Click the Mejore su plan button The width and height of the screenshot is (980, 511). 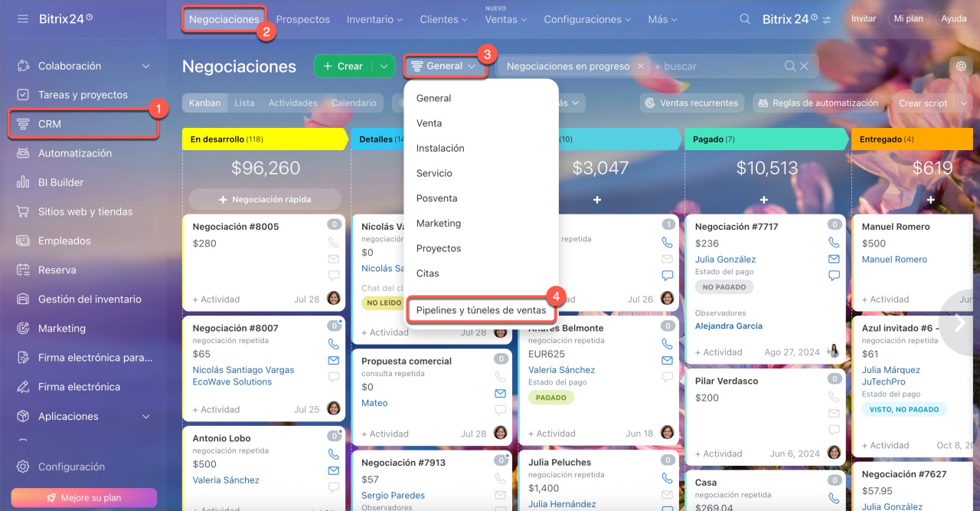pyautogui.click(x=83, y=498)
